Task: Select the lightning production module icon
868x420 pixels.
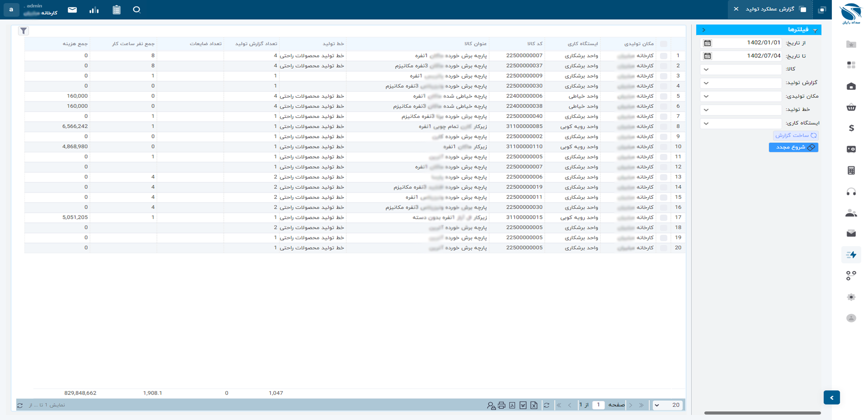Action: [x=851, y=255]
